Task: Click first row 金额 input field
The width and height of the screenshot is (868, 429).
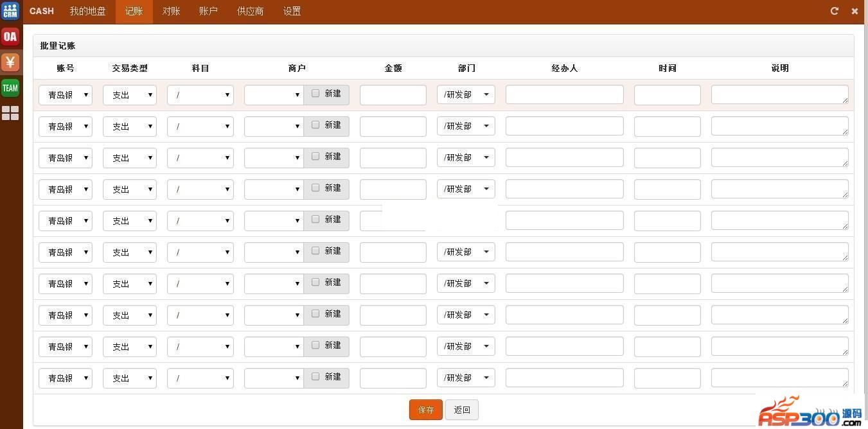Action: click(393, 95)
